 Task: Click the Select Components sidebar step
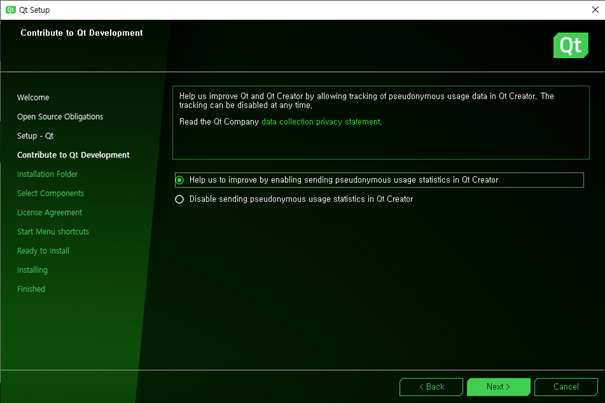(50, 193)
